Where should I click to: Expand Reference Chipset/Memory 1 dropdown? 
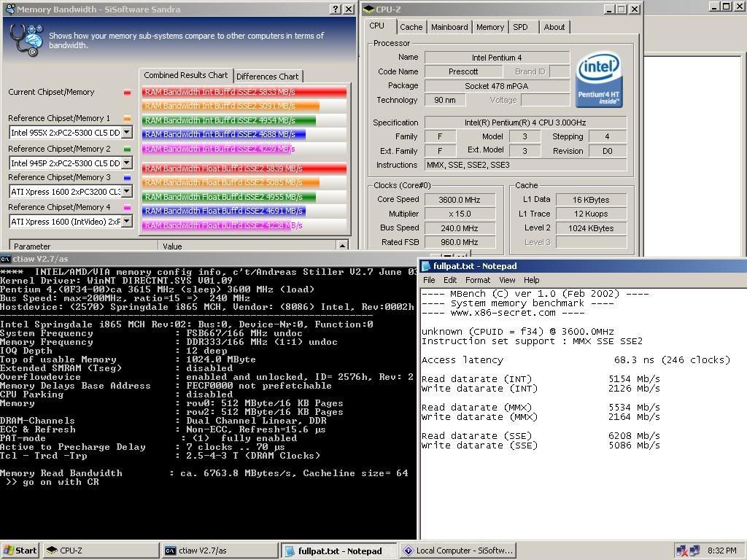point(127,132)
